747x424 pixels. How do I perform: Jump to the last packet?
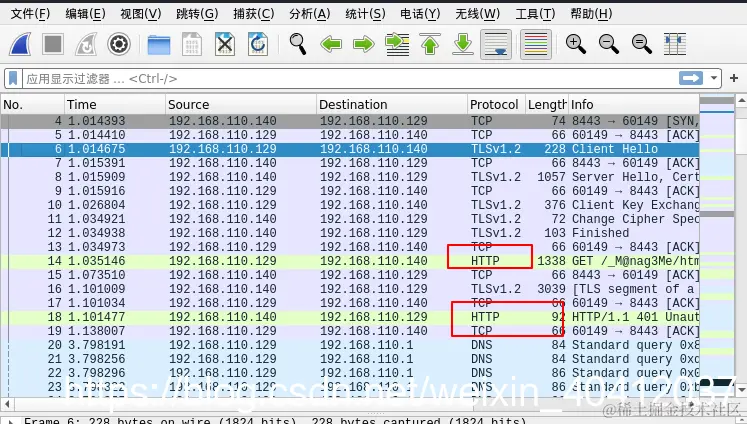tap(463, 44)
